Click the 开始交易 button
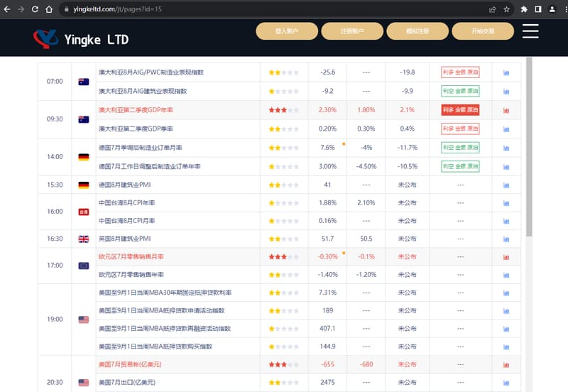The height and width of the screenshot is (392, 568). [483, 31]
